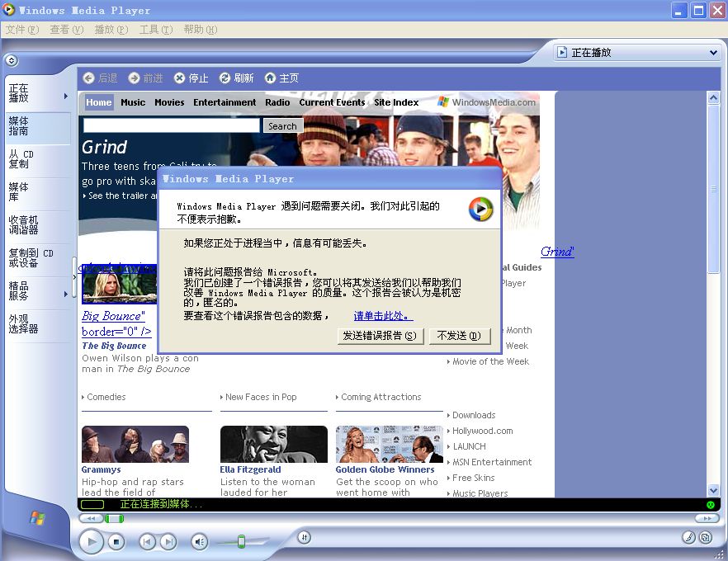Open the Entertainment tab on web page
The height and width of the screenshot is (561, 728).
pyautogui.click(x=225, y=102)
